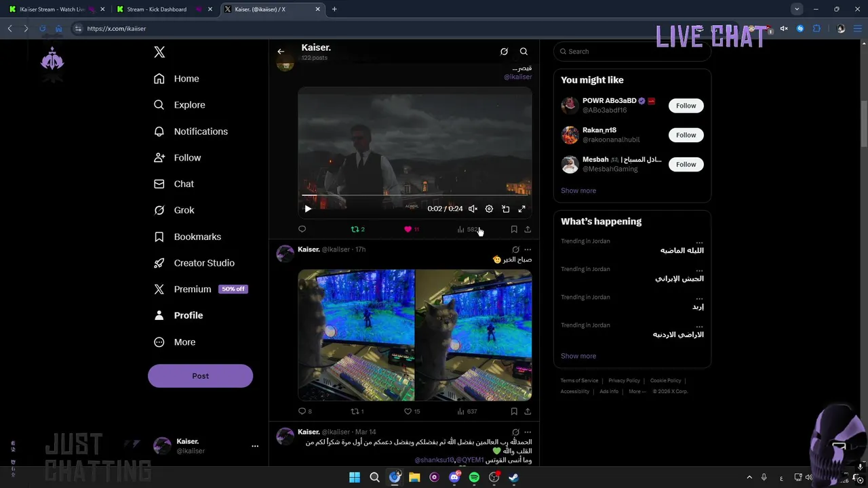Open more options on Mar 14 post
The width and height of the screenshot is (868, 488).
528,432
